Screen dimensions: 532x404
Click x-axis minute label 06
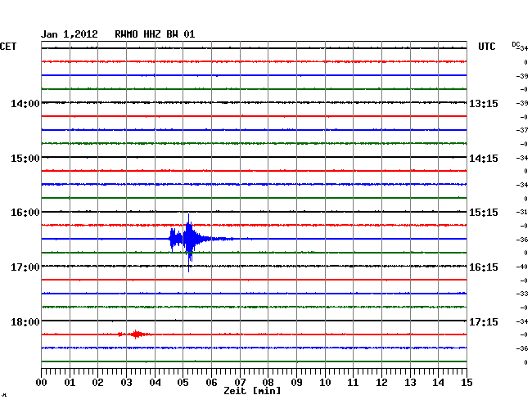click(x=211, y=383)
